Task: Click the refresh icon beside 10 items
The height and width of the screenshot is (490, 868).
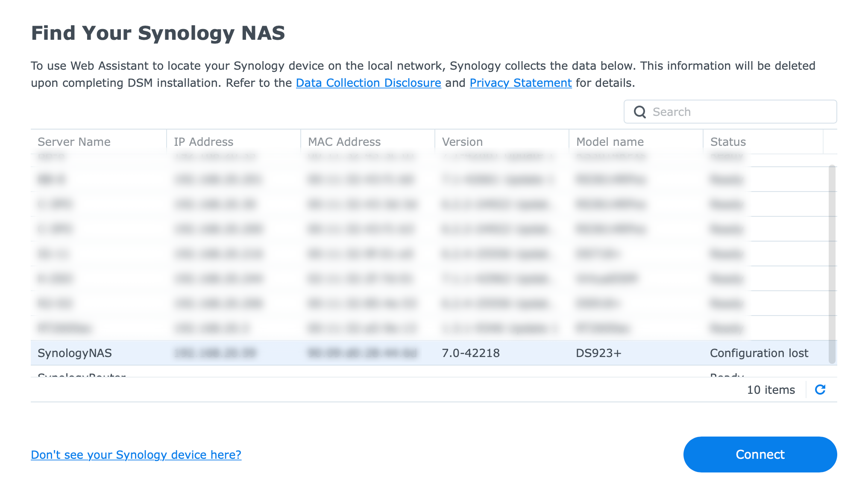Action: point(820,390)
